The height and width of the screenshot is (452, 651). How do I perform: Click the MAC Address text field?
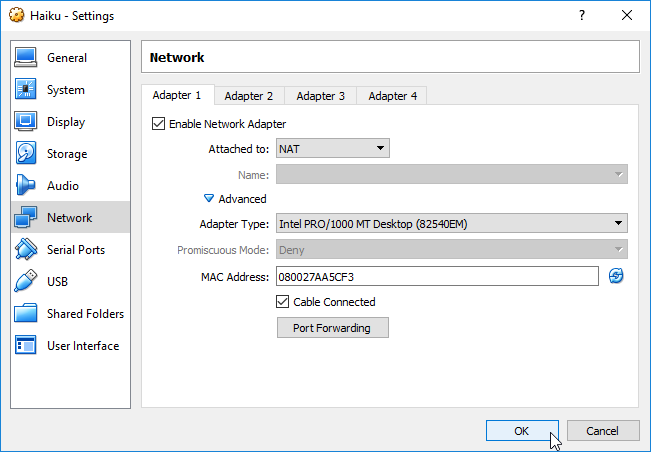[x=436, y=276]
